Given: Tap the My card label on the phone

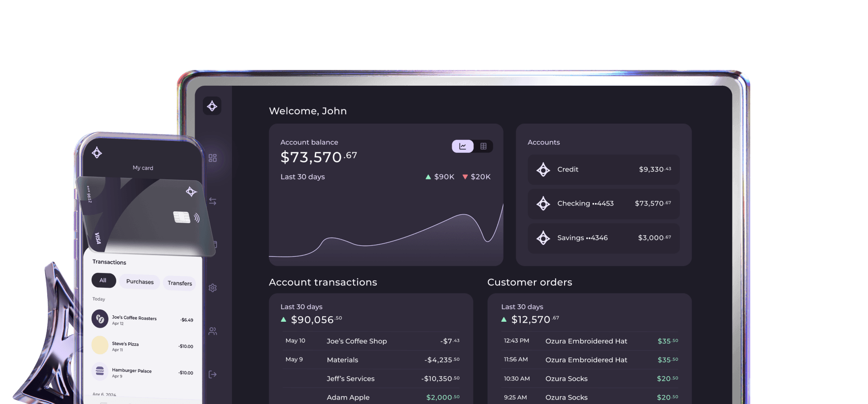Looking at the screenshot, I should click(143, 168).
